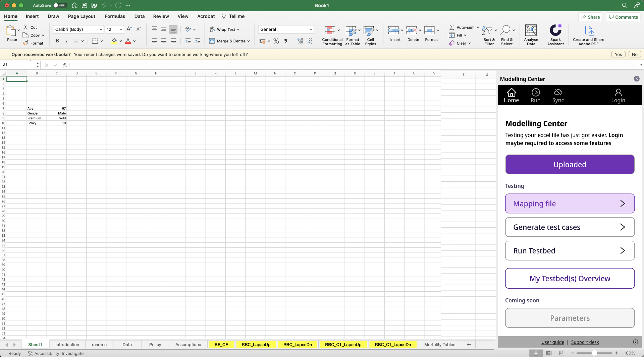Viewport: 644px width, 357px height.
Task: Click the save icon in title bar
Action: pyautogui.click(x=85, y=5)
